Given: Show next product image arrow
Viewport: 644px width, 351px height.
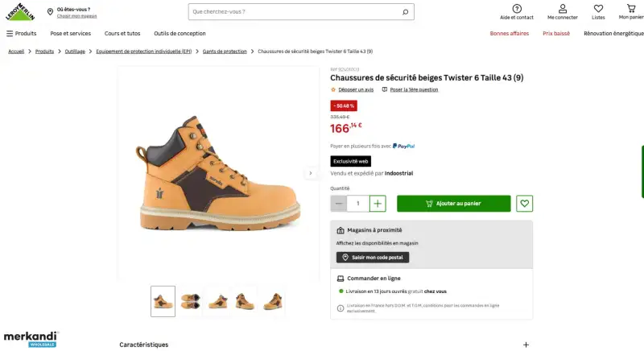Looking at the screenshot, I should [311, 173].
